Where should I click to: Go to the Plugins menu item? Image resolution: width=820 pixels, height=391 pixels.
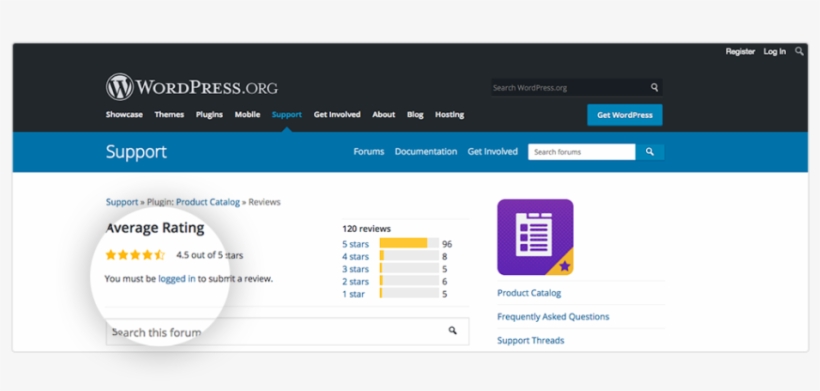click(x=209, y=114)
